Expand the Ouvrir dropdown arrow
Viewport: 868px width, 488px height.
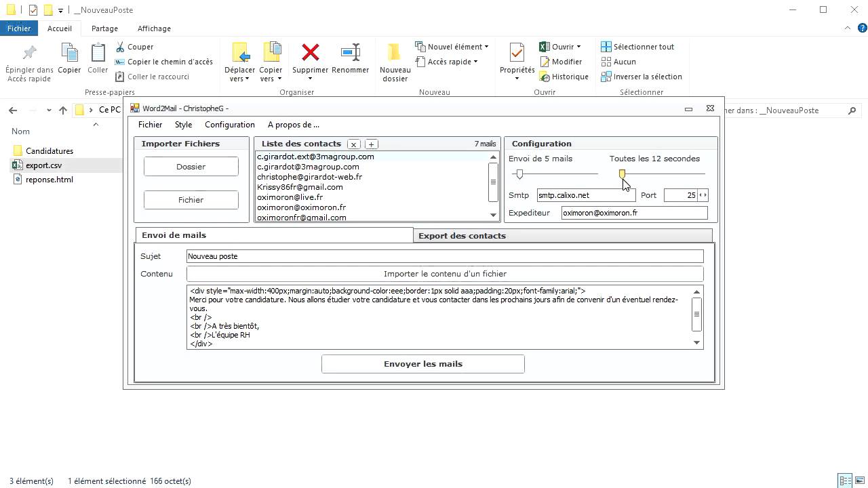click(x=578, y=47)
